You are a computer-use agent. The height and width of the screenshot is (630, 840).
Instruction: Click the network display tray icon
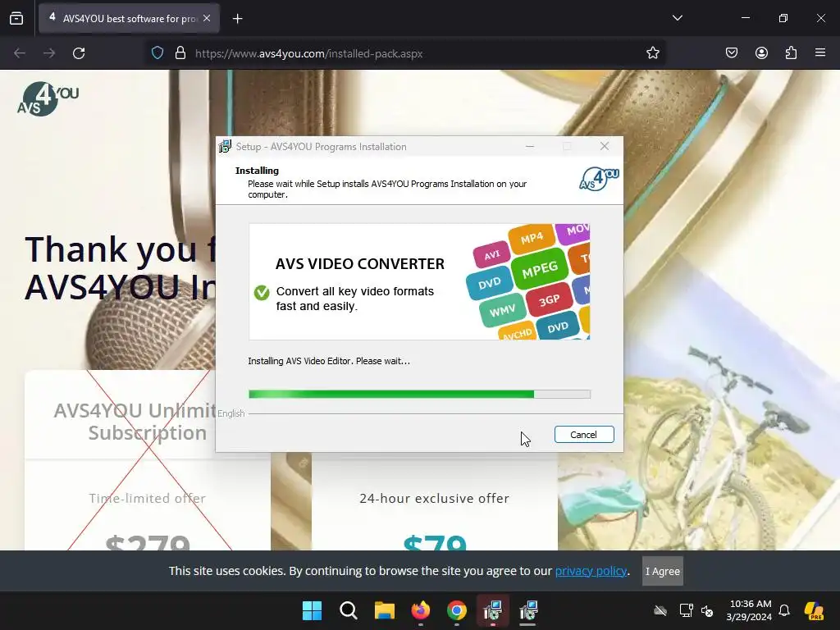click(687, 610)
